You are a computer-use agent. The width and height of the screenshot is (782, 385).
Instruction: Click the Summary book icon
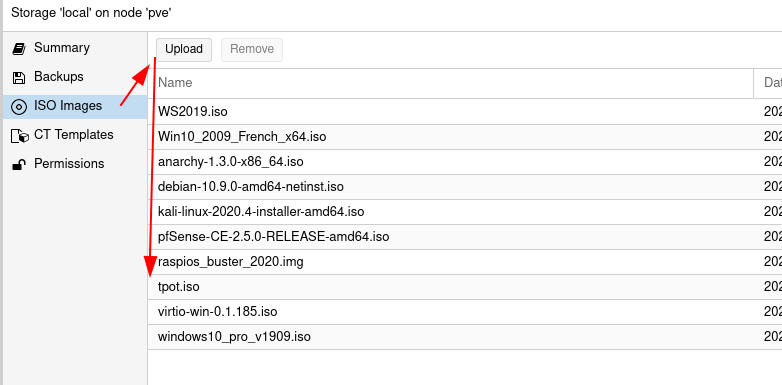(19, 48)
